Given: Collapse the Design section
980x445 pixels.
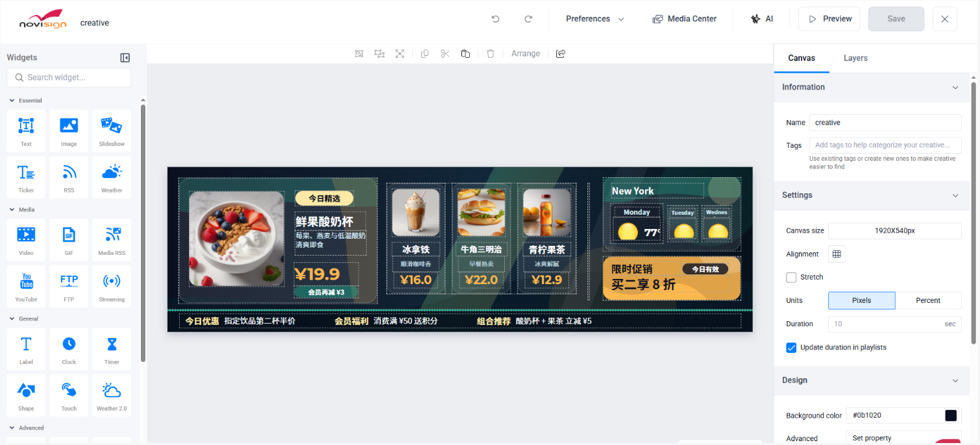Looking at the screenshot, I should 955,381.
